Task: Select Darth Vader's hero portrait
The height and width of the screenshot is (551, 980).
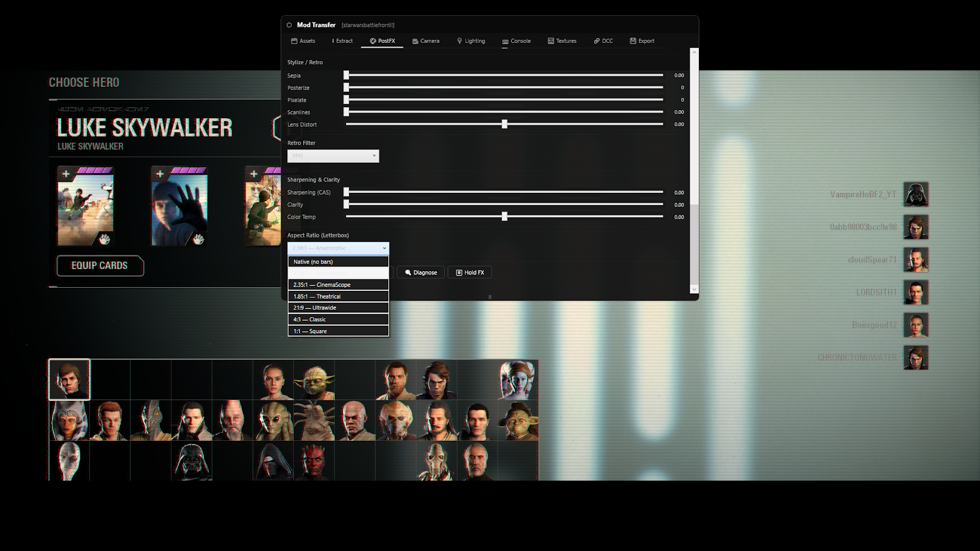Action: 193,460
